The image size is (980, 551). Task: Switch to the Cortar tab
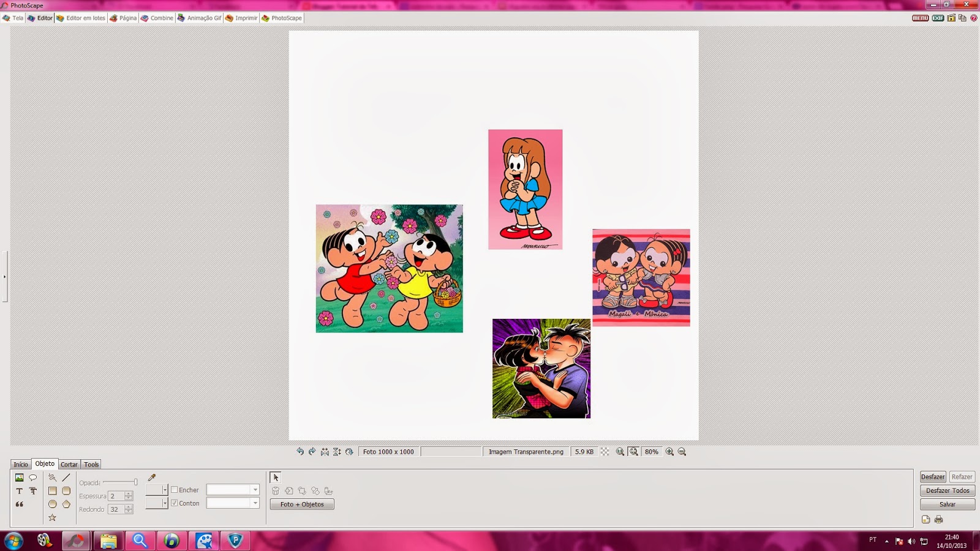[x=69, y=465]
